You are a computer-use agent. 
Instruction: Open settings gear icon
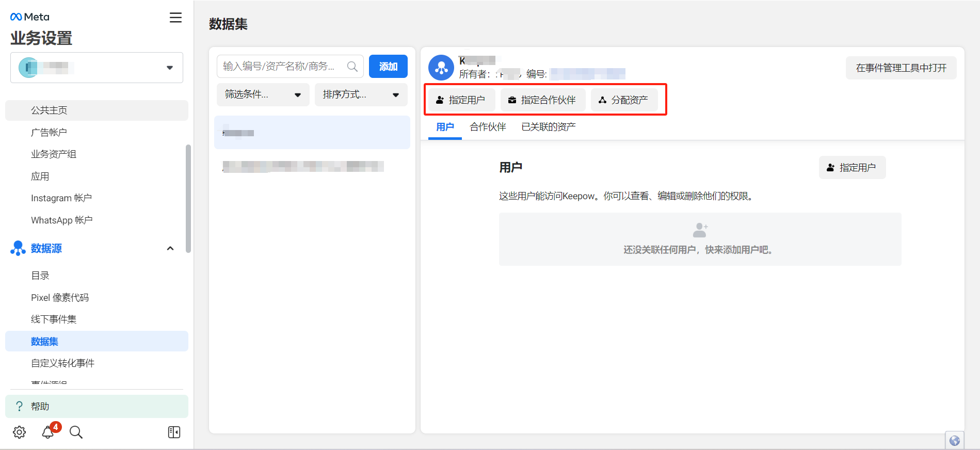click(20, 432)
